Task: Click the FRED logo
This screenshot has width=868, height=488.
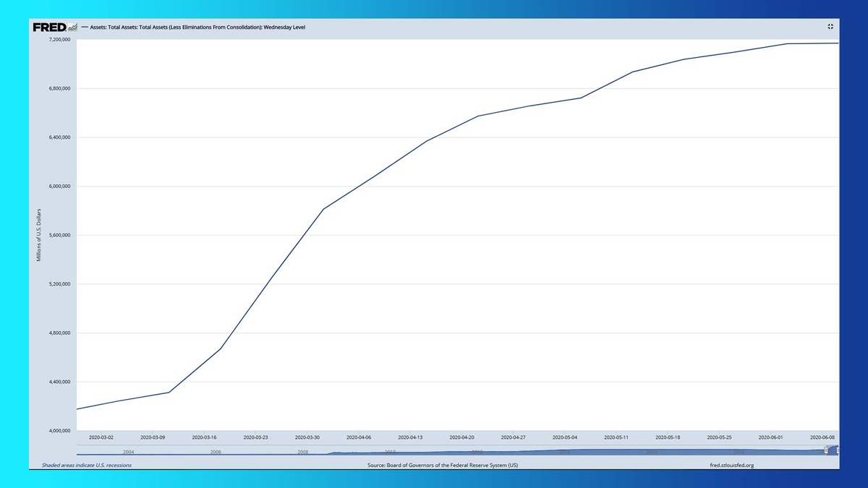Action: point(54,27)
